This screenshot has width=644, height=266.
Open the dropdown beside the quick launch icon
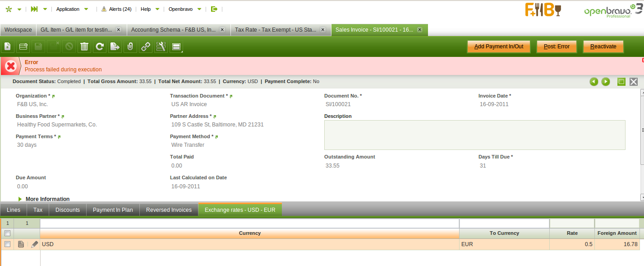(45, 9)
